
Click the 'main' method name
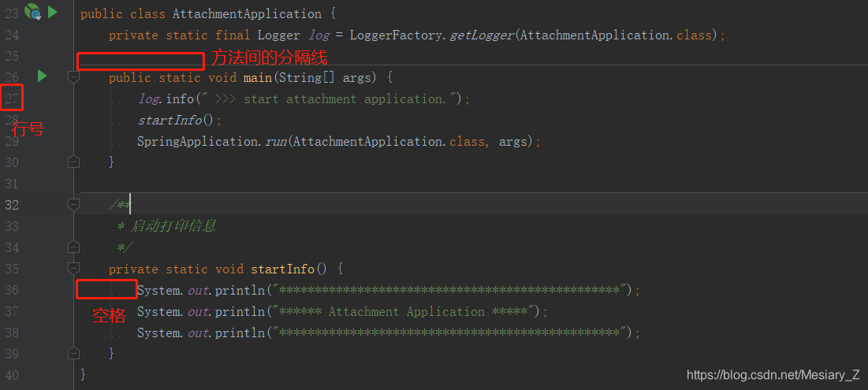tap(258, 77)
